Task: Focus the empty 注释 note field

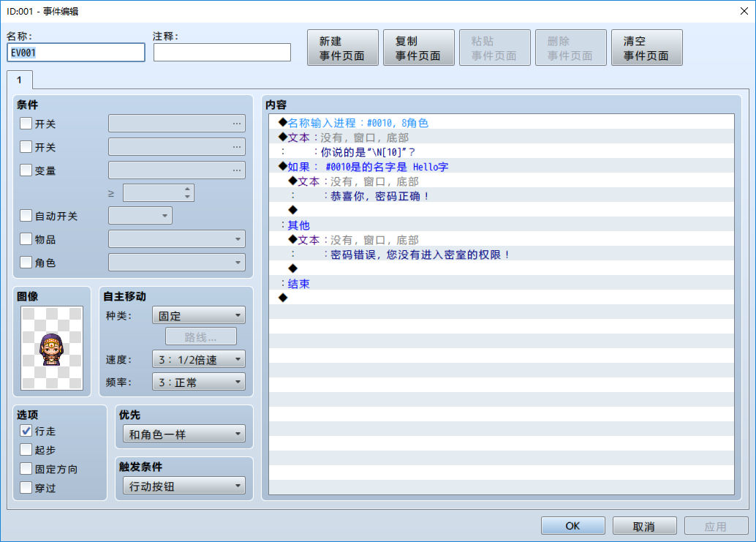Action: (x=222, y=53)
